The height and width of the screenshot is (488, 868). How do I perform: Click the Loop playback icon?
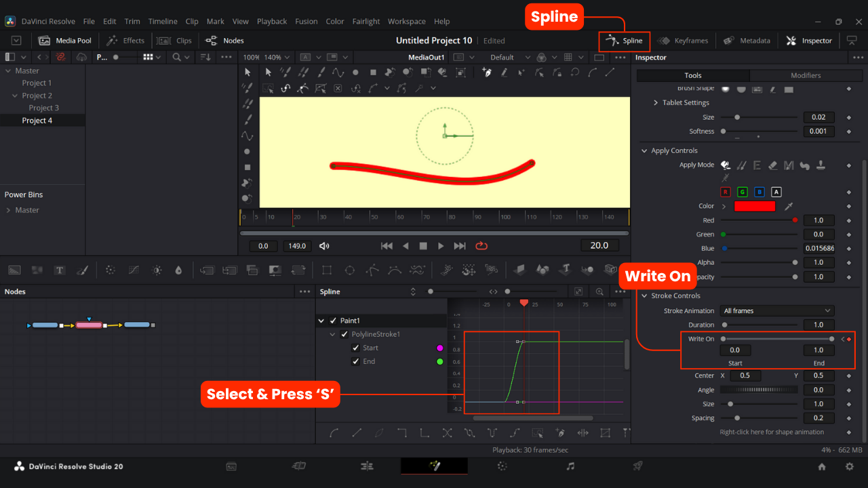pos(481,246)
